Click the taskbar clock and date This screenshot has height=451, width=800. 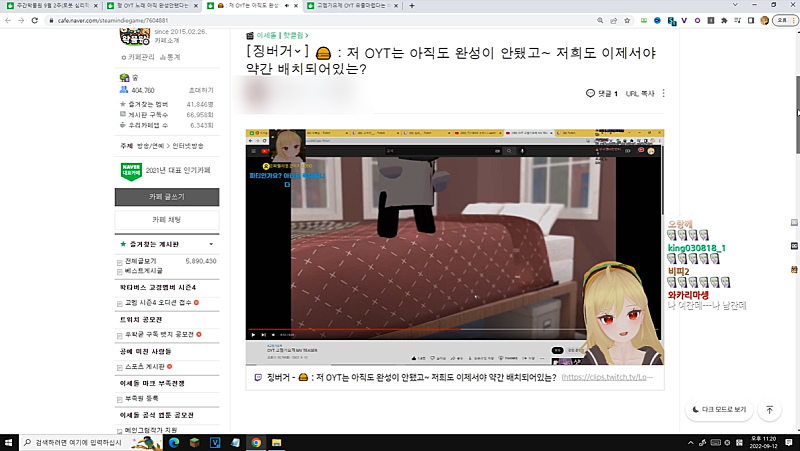pyautogui.click(x=764, y=442)
